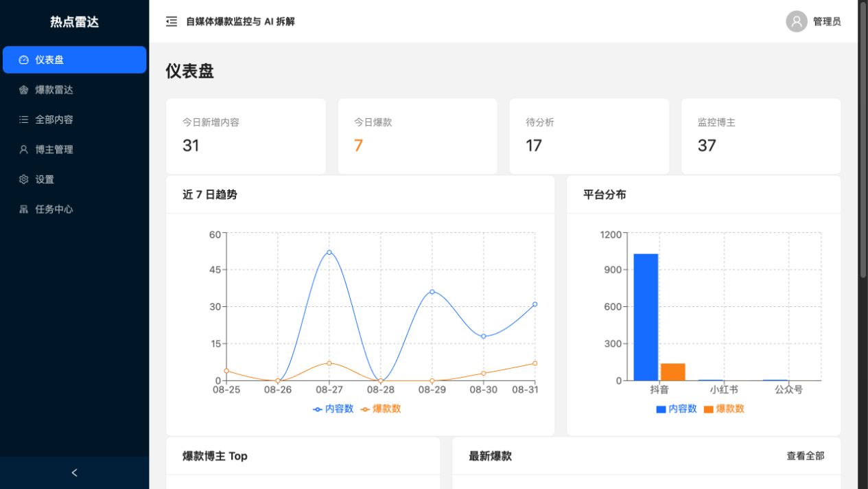Click the 08-28 axis label
868x489 pixels.
(381, 389)
